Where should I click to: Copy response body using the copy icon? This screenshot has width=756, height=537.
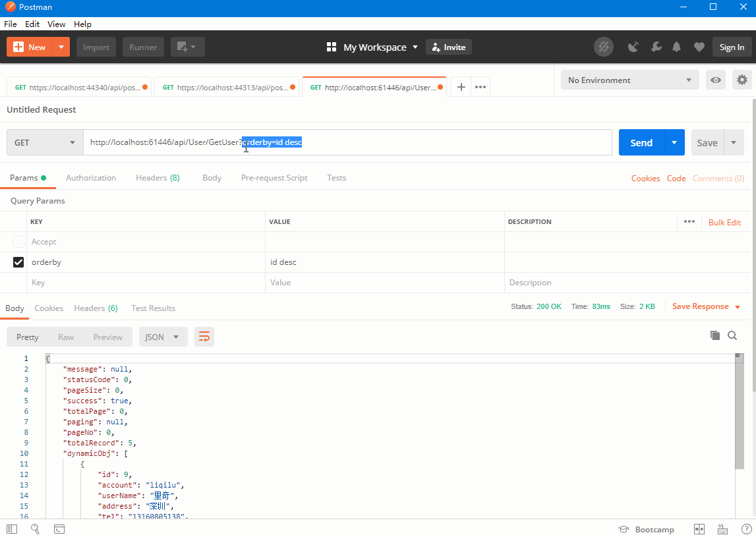(715, 335)
